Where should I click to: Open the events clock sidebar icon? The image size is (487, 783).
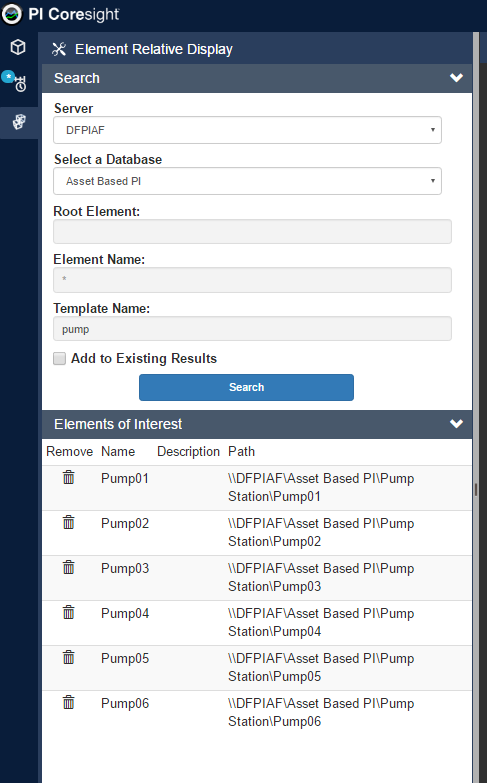tap(18, 82)
